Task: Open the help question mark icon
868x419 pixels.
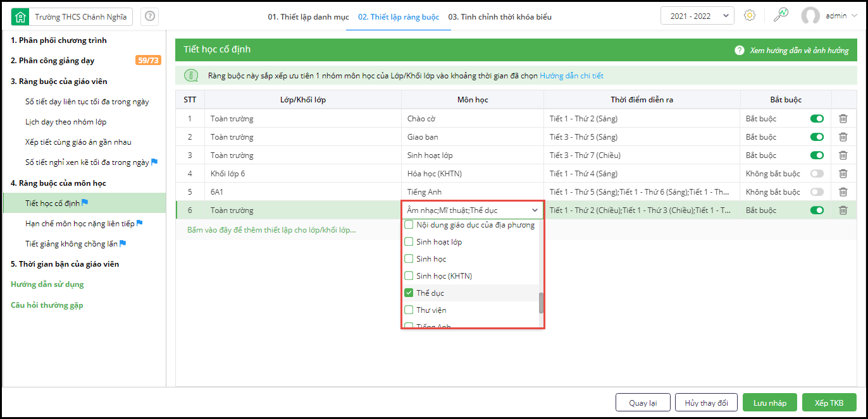Action: pyautogui.click(x=150, y=16)
